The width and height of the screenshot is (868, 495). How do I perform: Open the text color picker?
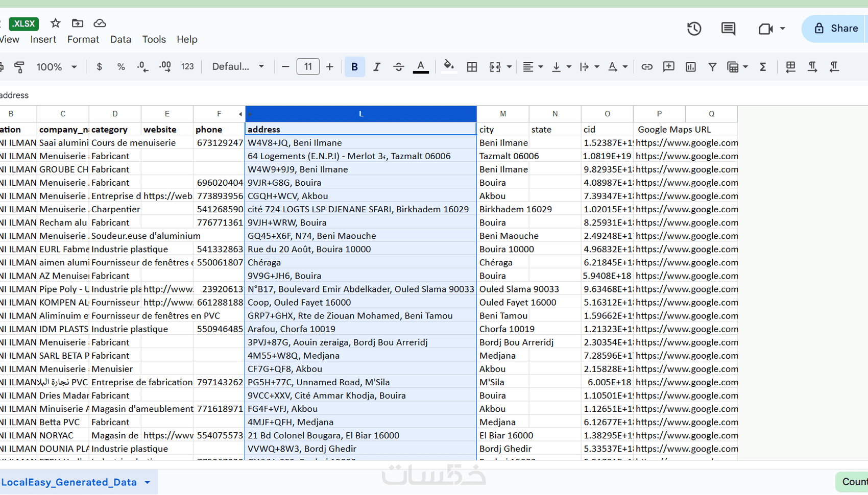421,67
